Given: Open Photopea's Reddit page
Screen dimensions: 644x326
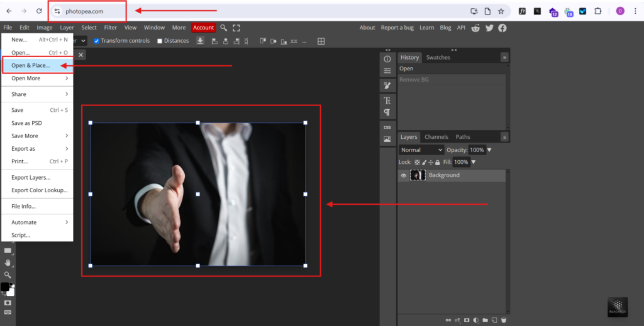Looking at the screenshot, I should (475, 28).
